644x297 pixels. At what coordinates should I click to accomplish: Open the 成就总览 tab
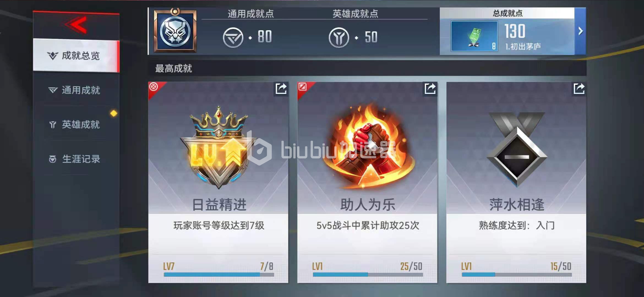76,56
